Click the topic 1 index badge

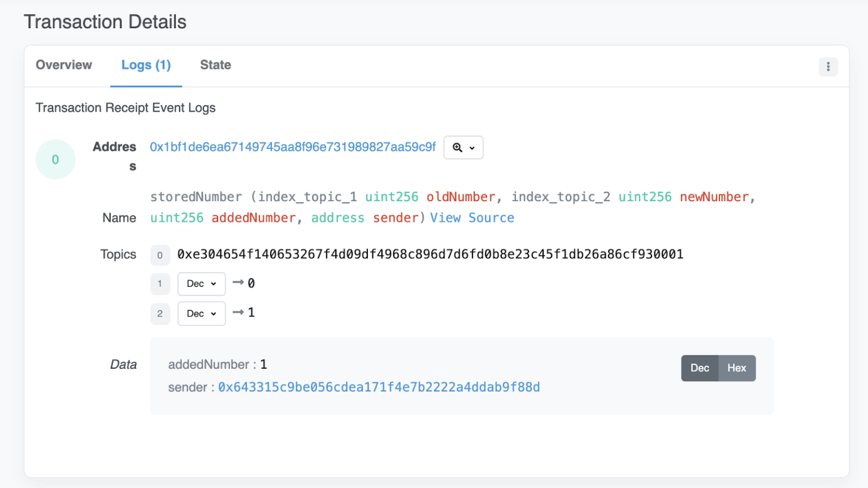160,284
